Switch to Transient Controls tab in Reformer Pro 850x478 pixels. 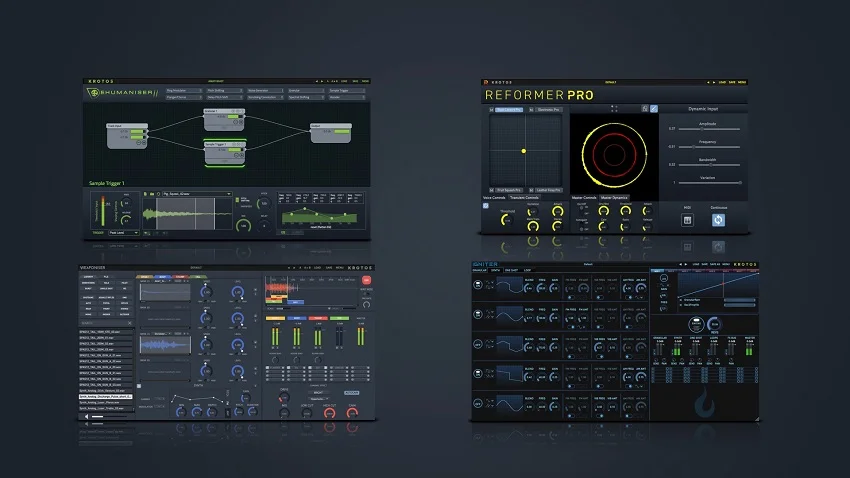[x=524, y=198]
